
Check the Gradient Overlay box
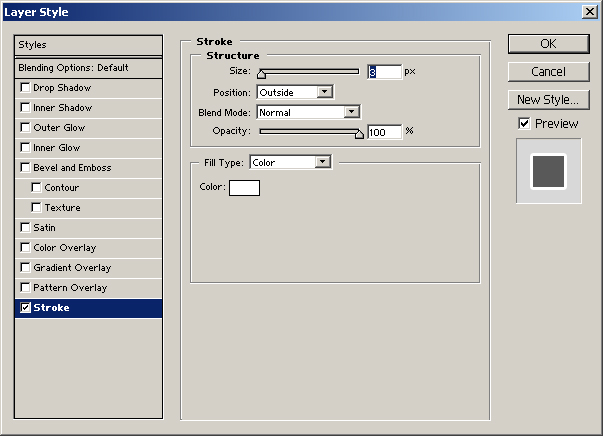tap(25, 268)
